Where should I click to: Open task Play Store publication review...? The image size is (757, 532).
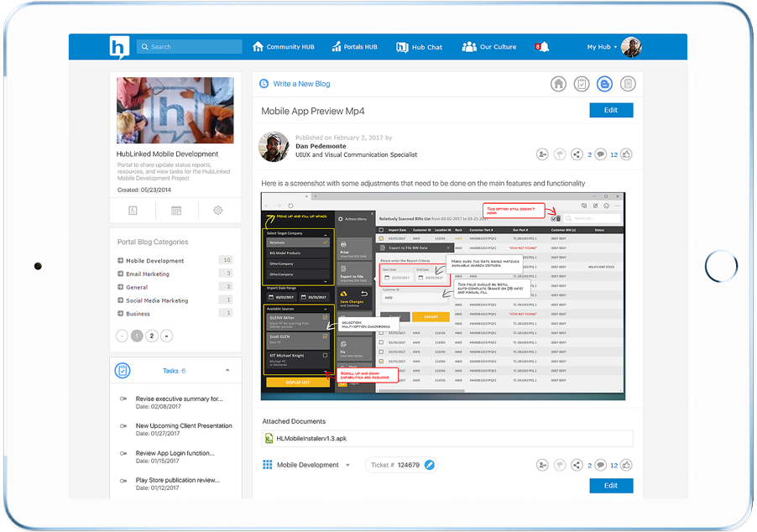(x=178, y=480)
